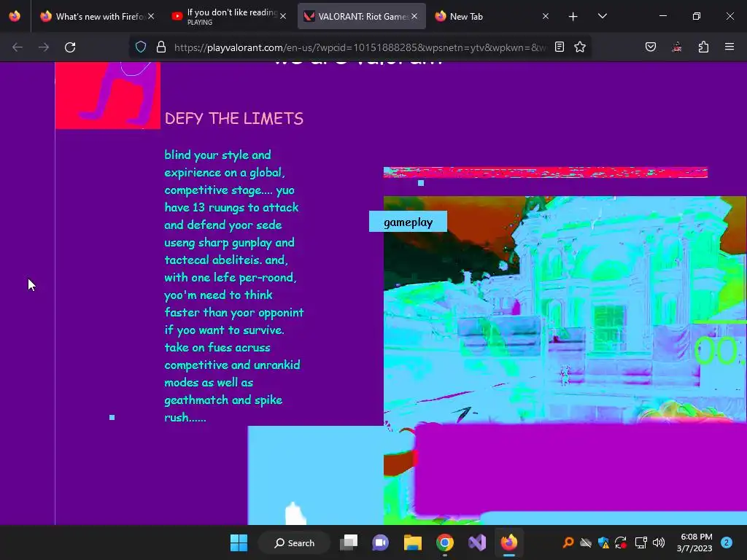Click the update refresh tray icon

click(621, 542)
